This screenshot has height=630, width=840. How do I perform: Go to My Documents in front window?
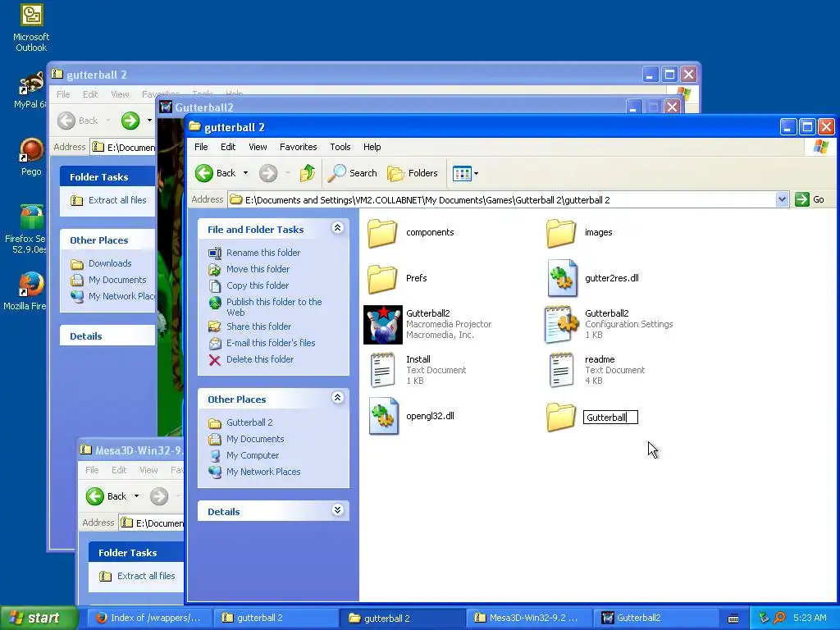255,440
